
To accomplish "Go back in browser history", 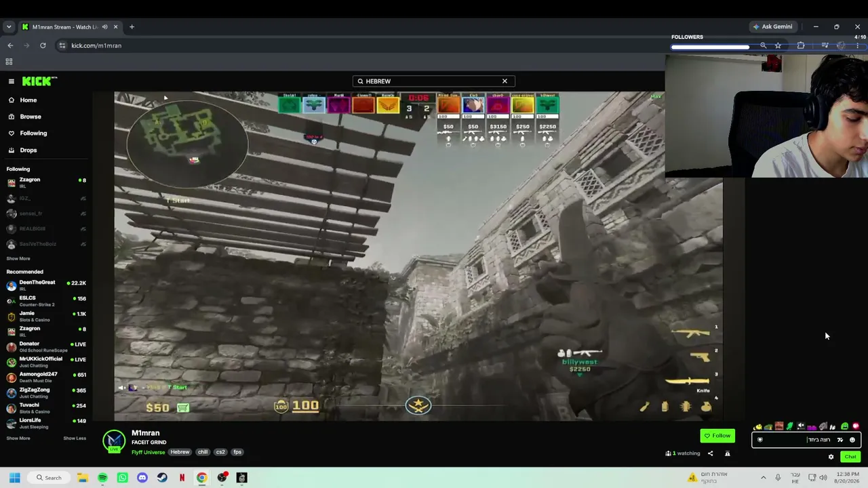I will click(x=10, y=45).
